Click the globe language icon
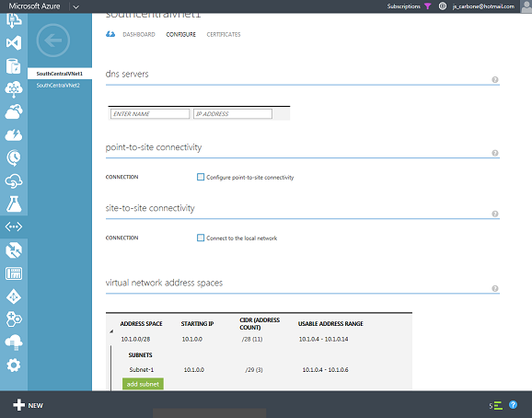The height and width of the screenshot is (418, 532). [x=443, y=6]
